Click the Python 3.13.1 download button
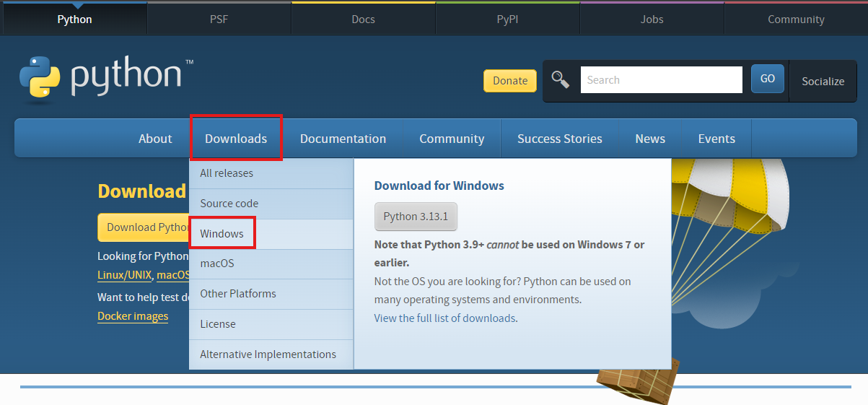 [416, 217]
